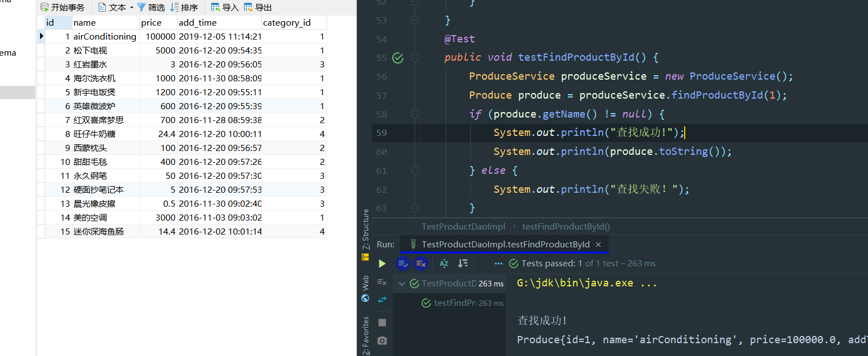The width and height of the screenshot is (868, 356).
Task: Sort test results by duration
Action: 463,264
